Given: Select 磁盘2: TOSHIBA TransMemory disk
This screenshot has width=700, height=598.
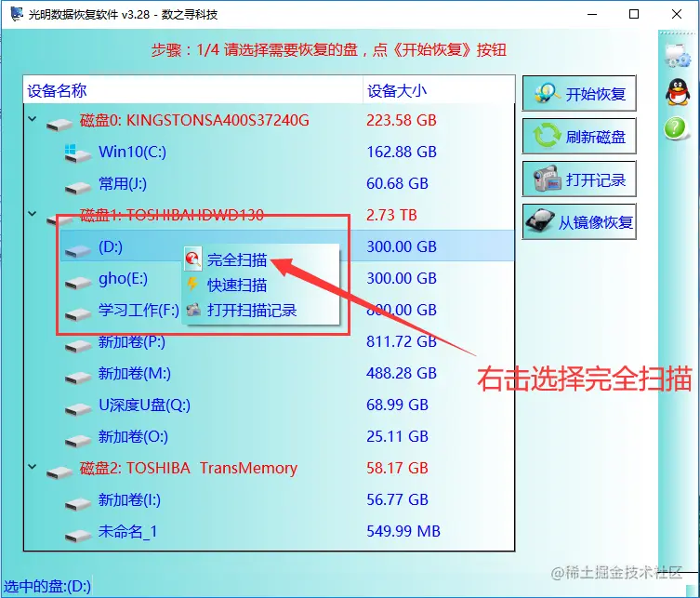Looking at the screenshot, I should pos(189,468).
